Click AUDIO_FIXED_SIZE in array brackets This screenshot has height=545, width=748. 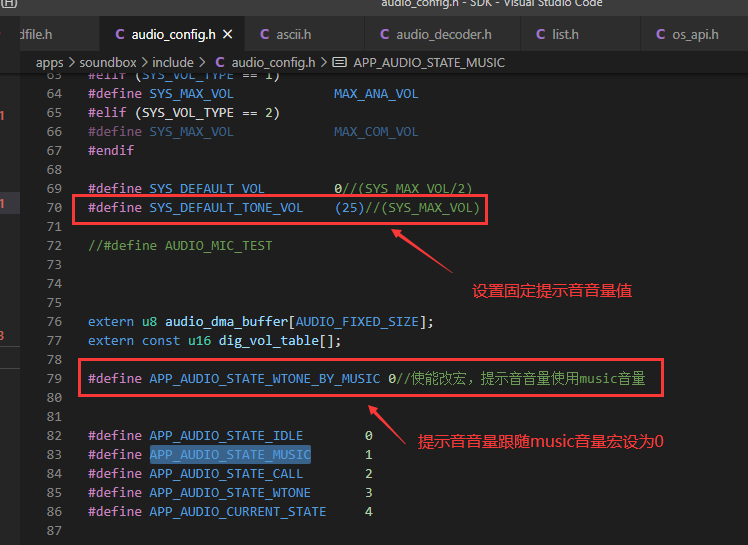pyautogui.click(x=357, y=322)
